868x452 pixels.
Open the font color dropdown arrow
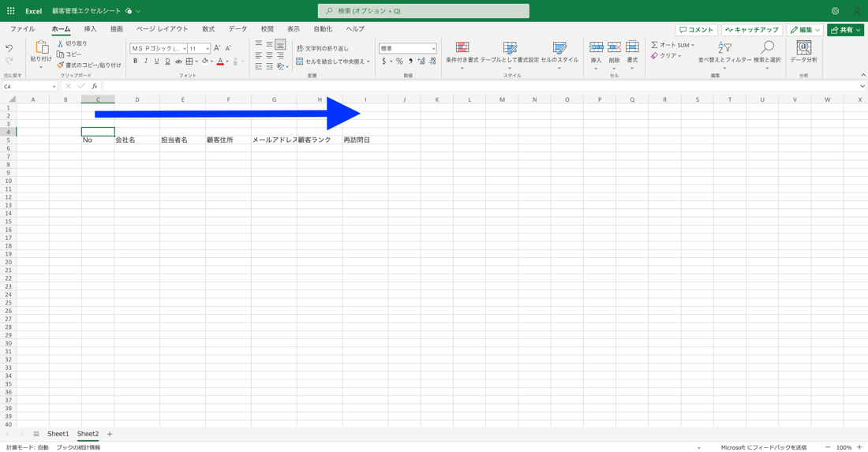[x=227, y=62]
